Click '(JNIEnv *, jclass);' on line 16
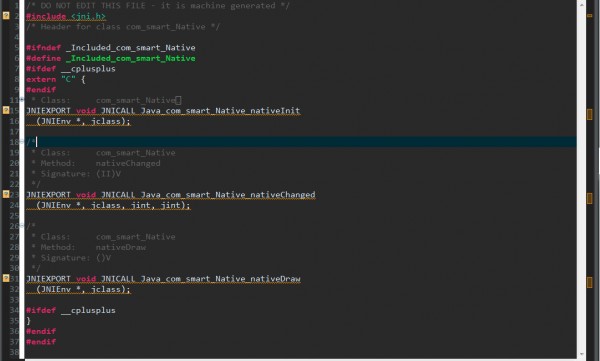 click(83, 121)
